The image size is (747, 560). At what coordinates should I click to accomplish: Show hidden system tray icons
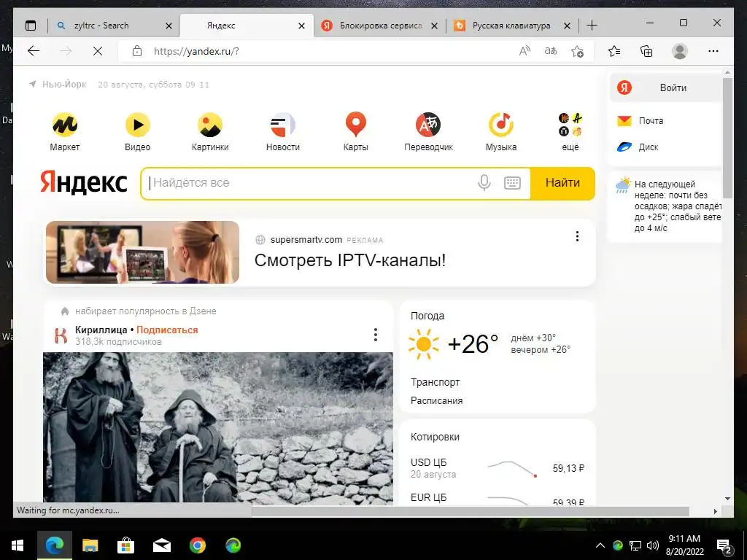pos(600,545)
